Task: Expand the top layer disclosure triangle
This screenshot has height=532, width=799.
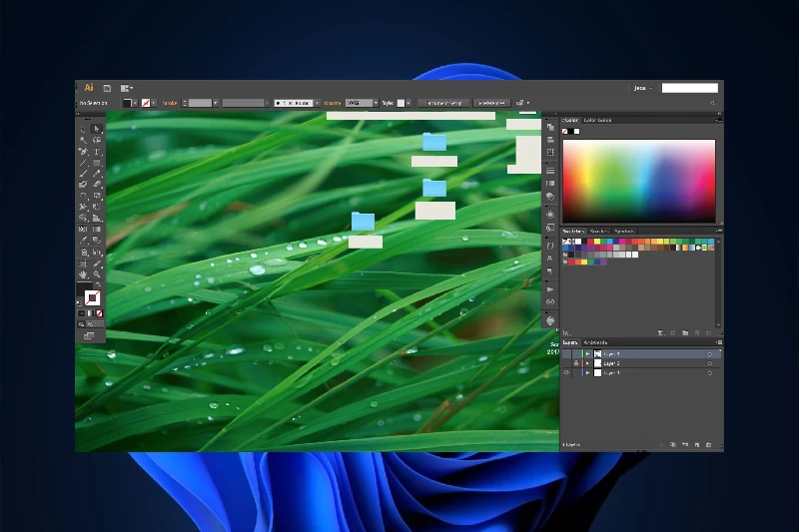Action: point(587,354)
